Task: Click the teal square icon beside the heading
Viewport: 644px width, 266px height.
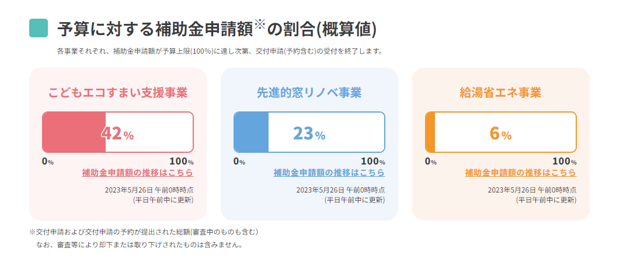Action: click(39, 28)
